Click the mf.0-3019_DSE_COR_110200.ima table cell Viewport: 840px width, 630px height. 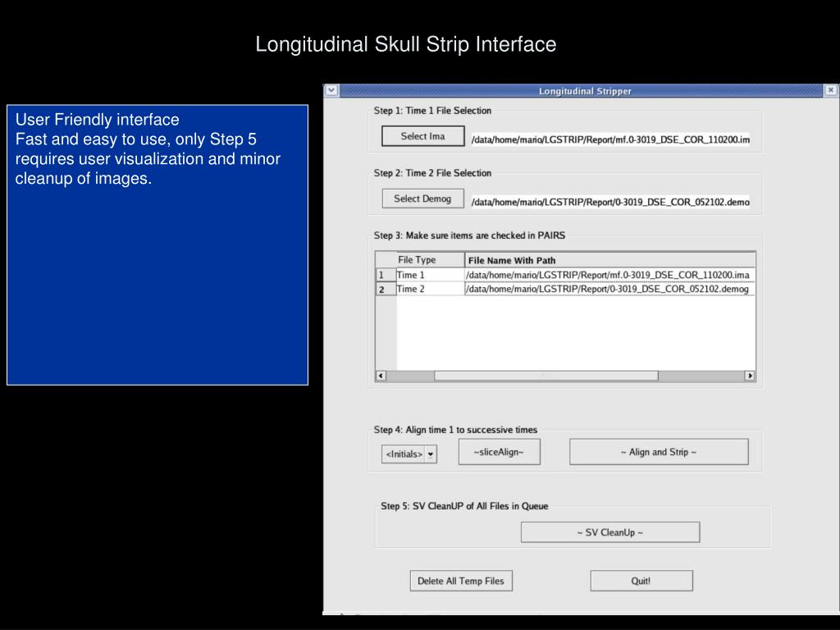pos(610,275)
